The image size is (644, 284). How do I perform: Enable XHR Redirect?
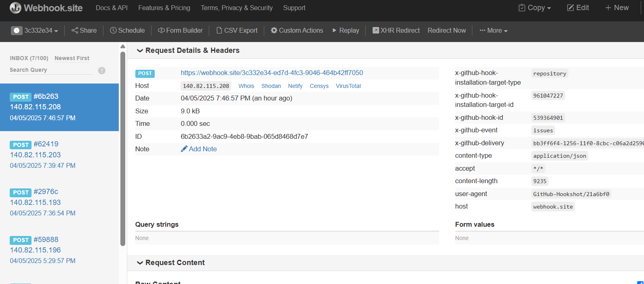(x=396, y=31)
